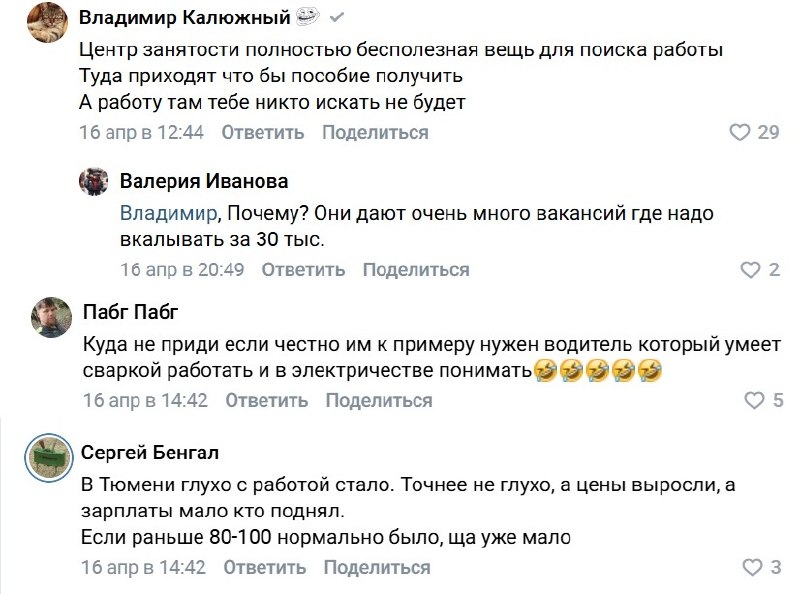The height and width of the screenshot is (594, 800).
Task: Click the verified checkmark next to Владимир Калюжный
Action: pos(337,18)
